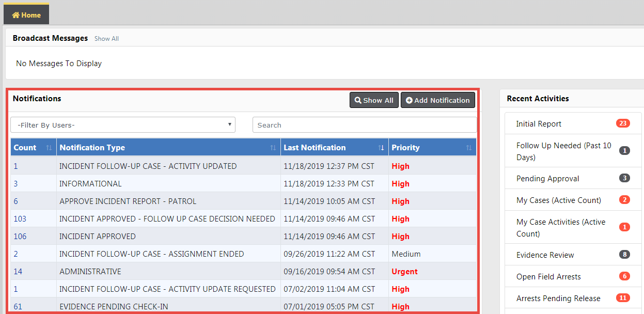
Task: Click the Home tab
Action: pos(26,15)
